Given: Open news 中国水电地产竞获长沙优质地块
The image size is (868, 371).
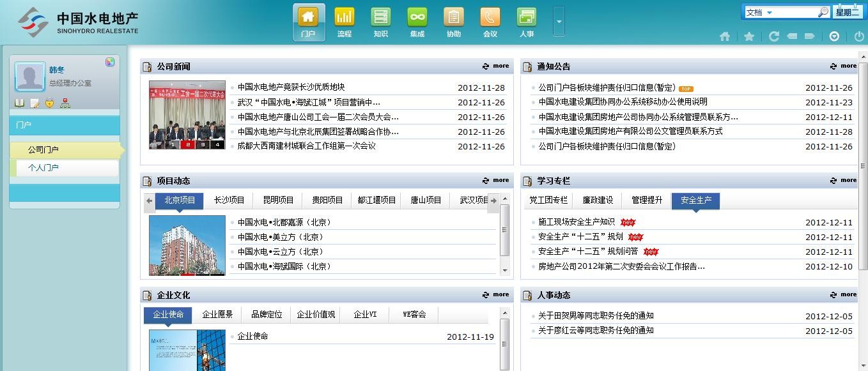Looking at the screenshot, I should tap(291, 87).
